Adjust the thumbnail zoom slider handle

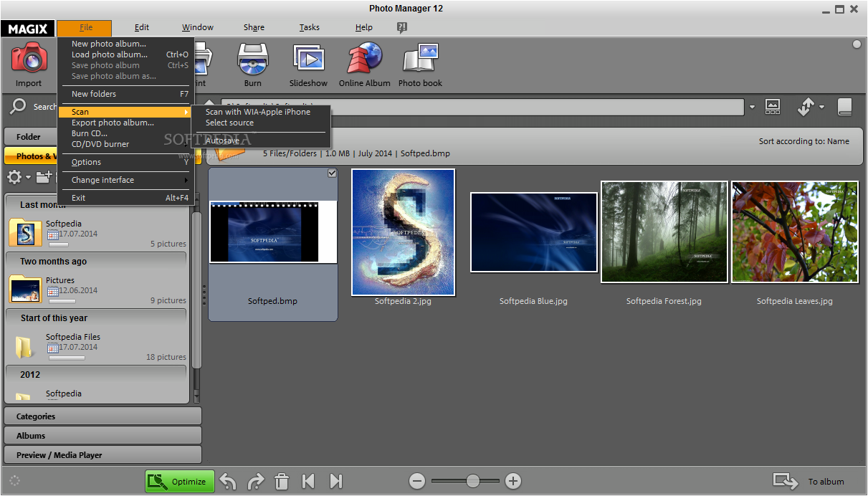click(x=472, y=481)
